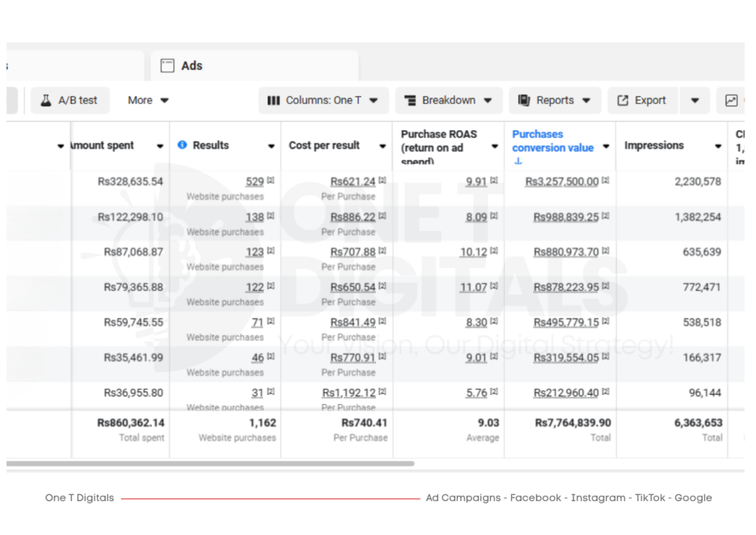The height and width of the screenshot is (535, 756).
Task: Click the Columns layout icon
Action: (x=273, y=100)
